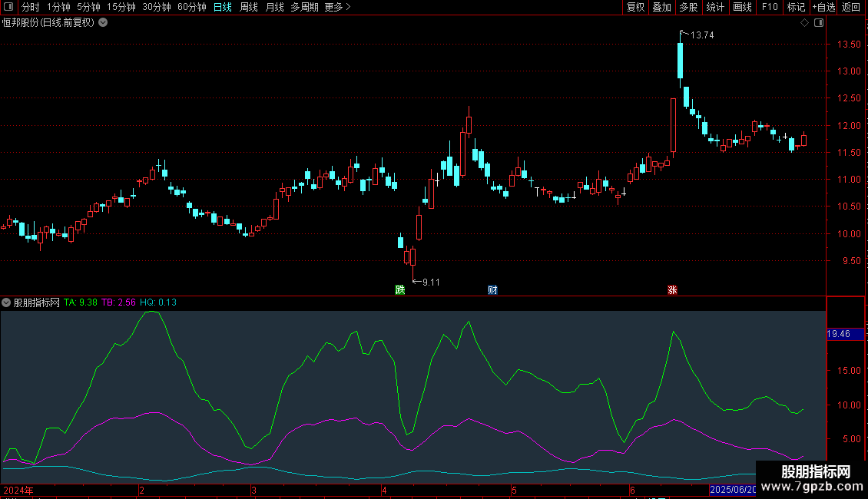868x499 pixels.
Task: Click the HQ: 0.13 indicator value
Action: (157, 302)
